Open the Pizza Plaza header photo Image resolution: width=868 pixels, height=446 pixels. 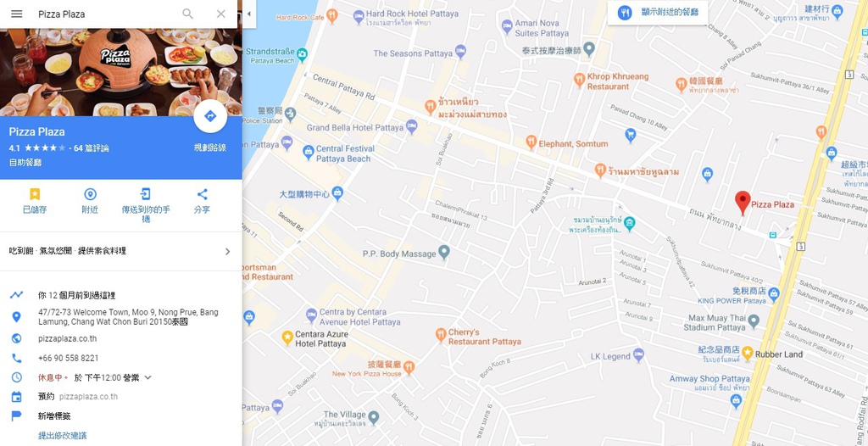(120, 72)
